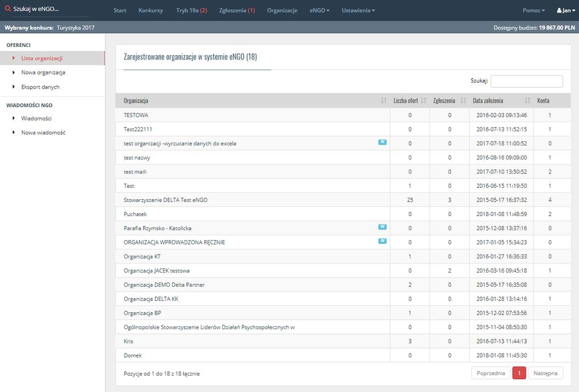Viewport: 579px width, 392px height.
Task: Click Stowarzyszenie DELTA Test eNGO row
Action: pos(343,200)
